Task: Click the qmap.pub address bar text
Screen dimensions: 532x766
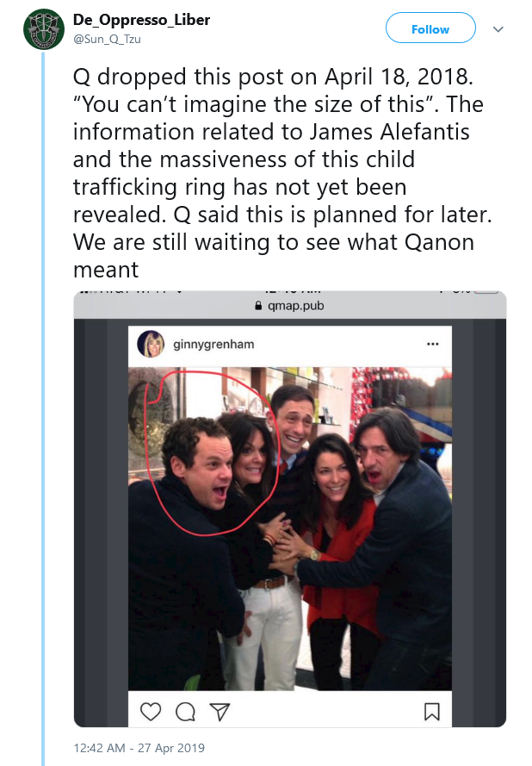Action: [x=296, y=306]
